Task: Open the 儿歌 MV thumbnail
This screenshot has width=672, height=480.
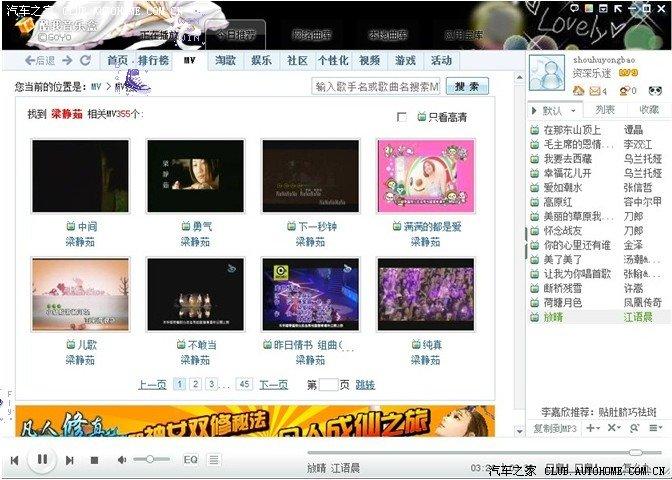Action: pos(81,294)
